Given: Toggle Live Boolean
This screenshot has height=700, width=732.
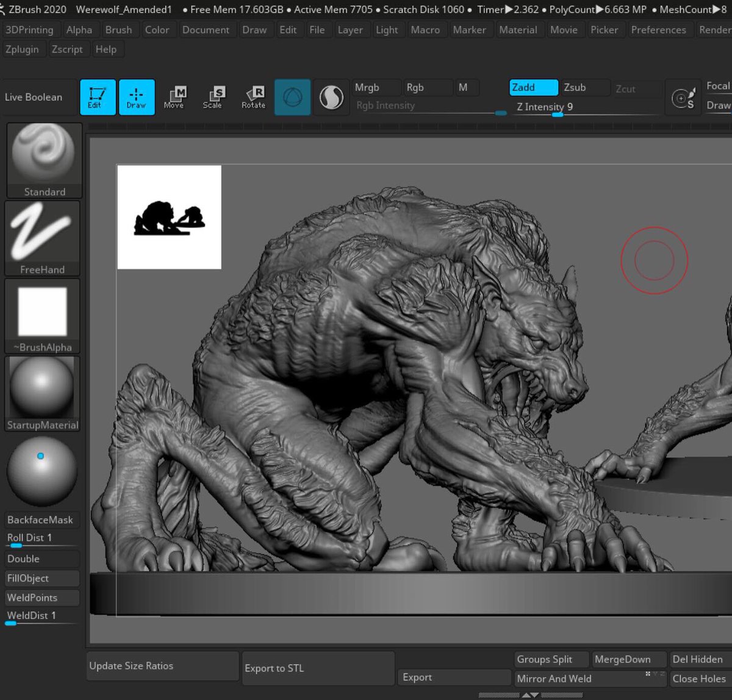Looking at the screenshot, I should click(x=39, y=97).
